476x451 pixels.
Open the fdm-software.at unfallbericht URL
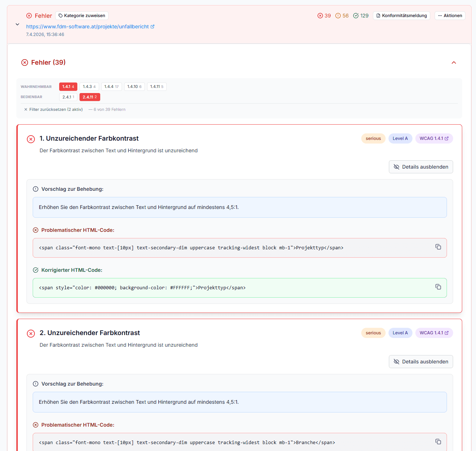pos(87,26)
